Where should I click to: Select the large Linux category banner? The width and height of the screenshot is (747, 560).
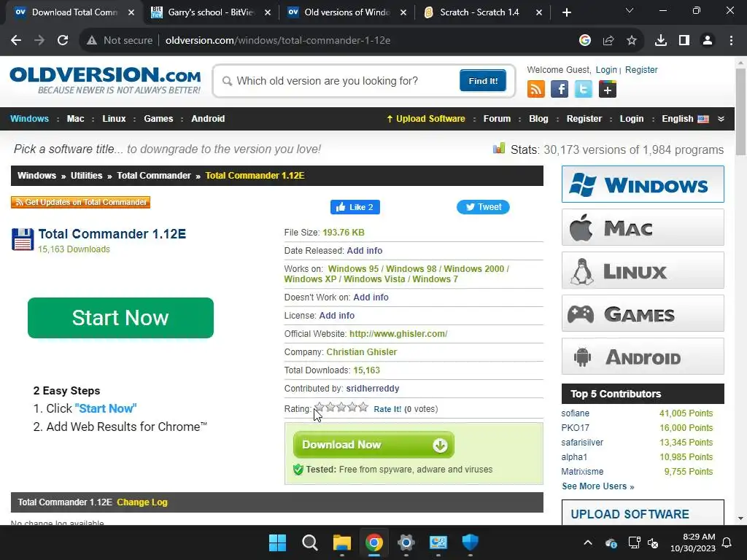point(643,271)
